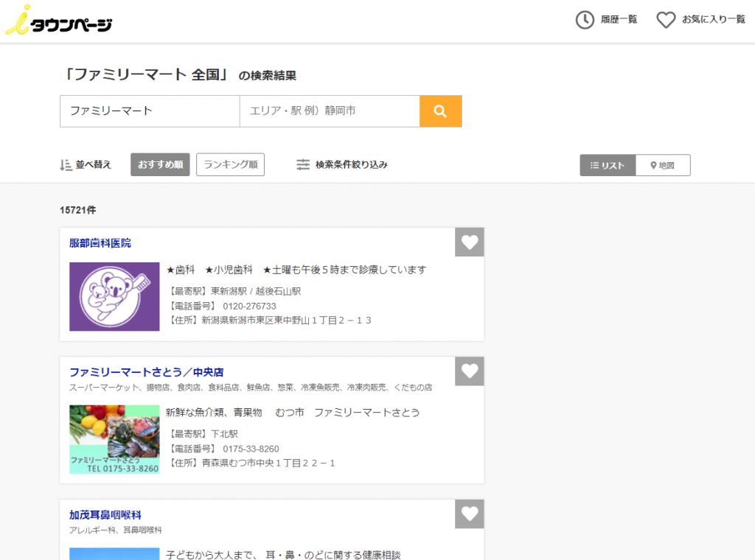Click the 並べ替え sort icon
This screenshot has width=755, height=560.
66,165
